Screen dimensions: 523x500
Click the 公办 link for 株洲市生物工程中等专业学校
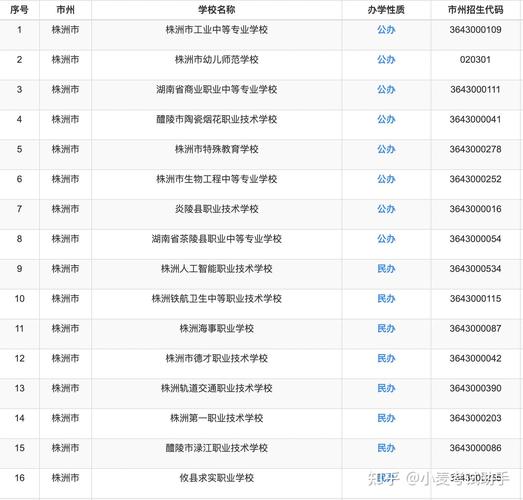click(386, 179)
